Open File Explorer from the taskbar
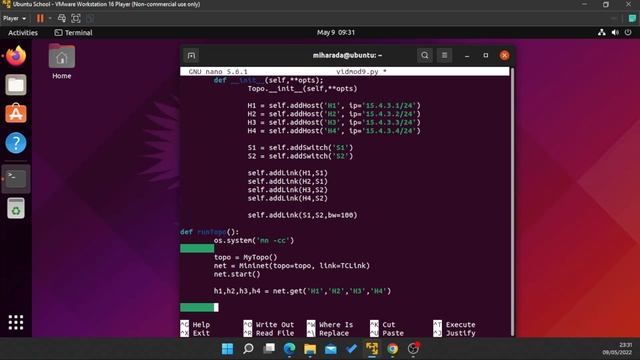 coord(310,349)
